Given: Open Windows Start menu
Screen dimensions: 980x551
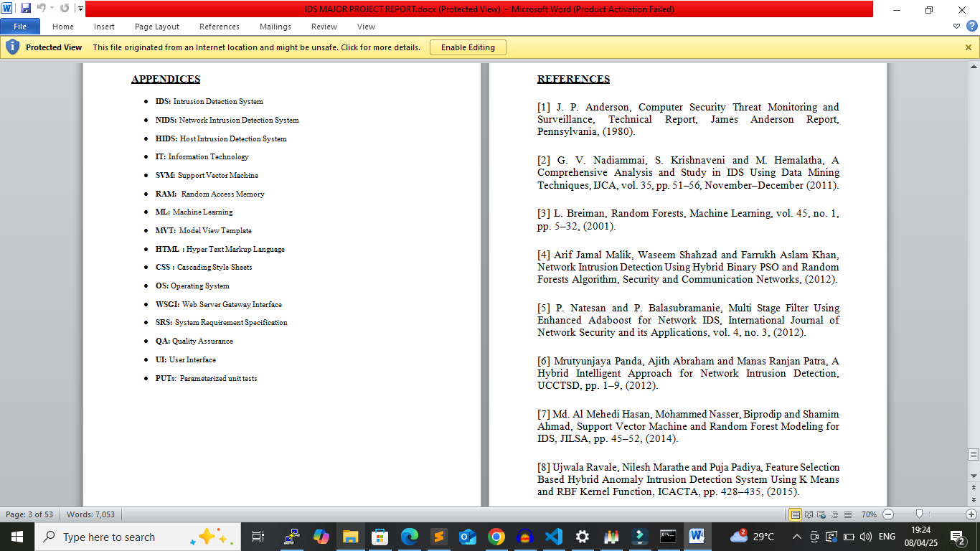Looking at the screenshot, I should [17, 537].
